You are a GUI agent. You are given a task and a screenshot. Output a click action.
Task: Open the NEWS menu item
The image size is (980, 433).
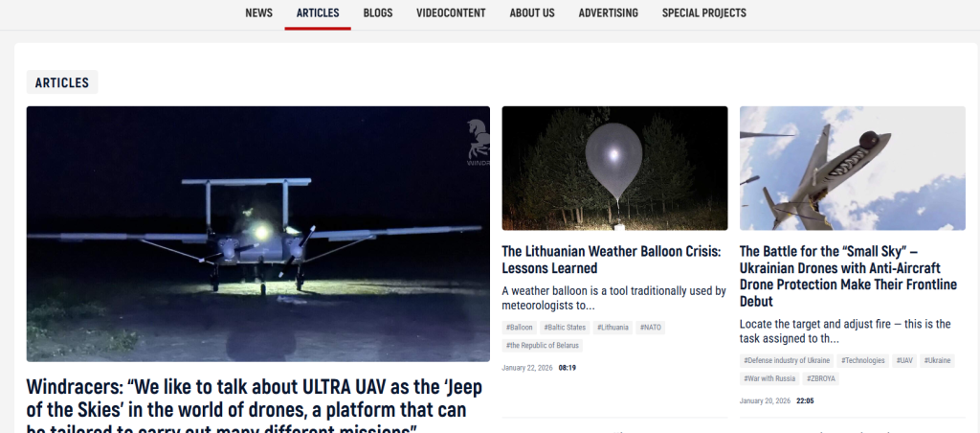pyautogui.click(x=258, y=13)
